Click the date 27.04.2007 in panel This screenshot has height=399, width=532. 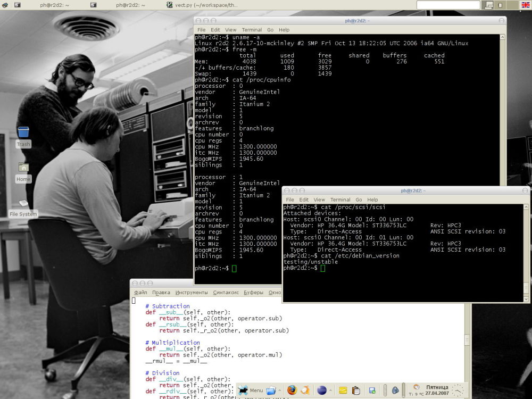click(437, 393)
